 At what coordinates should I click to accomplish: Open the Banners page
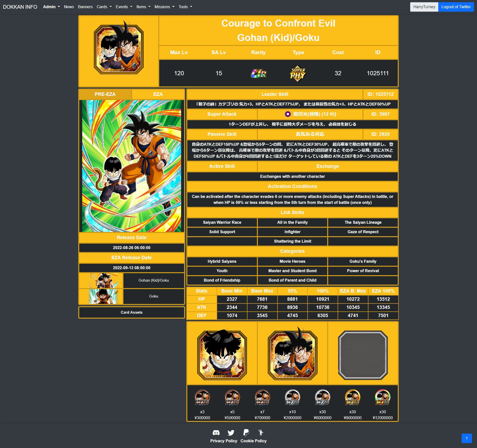pyautogui.click(x=85, y=7)
